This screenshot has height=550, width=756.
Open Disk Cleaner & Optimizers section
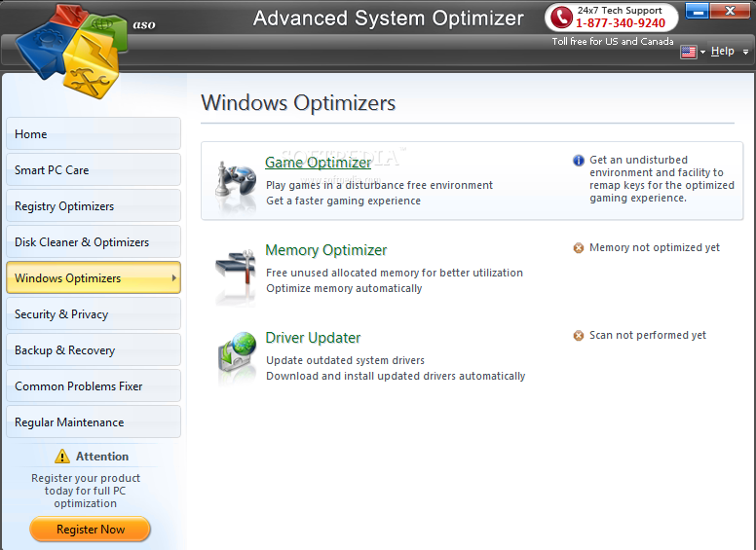pyautogui.click(x=94, y=241)
